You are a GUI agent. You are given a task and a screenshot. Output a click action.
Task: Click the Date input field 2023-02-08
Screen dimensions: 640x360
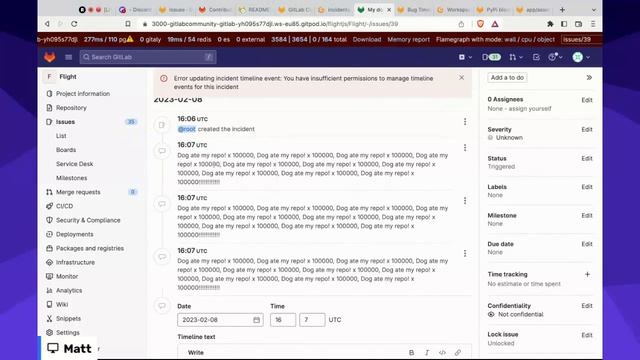(x=220, y=320)
